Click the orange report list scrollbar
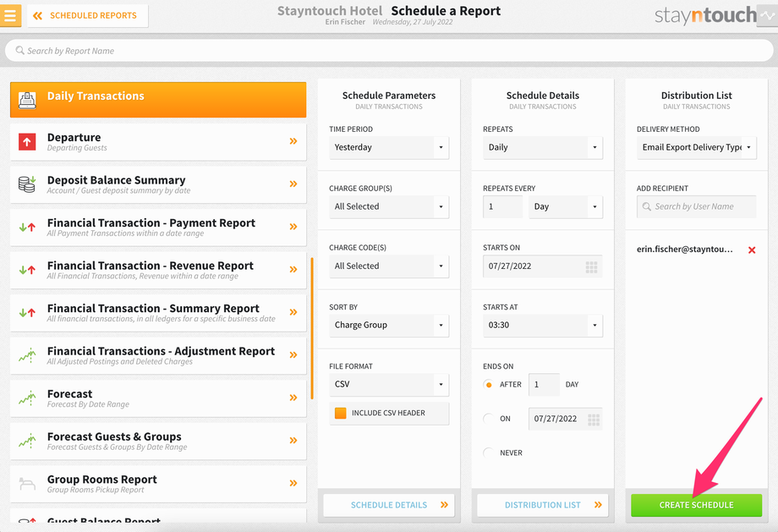This screenshot has width=778, height=532. click(x=312, y=328)
